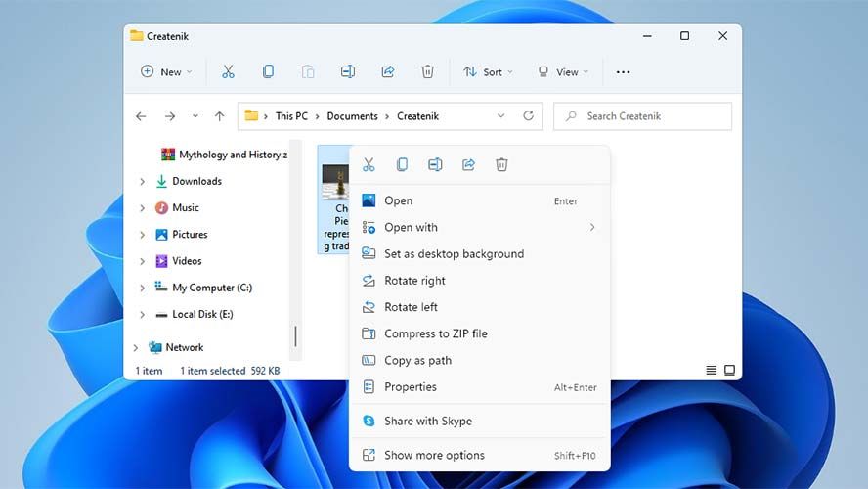The height and width of the screenshot is (489, 868).
Task: Click Documents in the breadcrumb
Action: pos(352,116)
